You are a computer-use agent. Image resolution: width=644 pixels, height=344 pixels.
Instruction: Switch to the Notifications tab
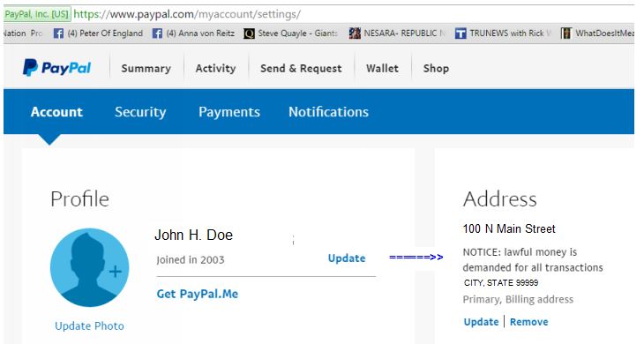point(328,112)
